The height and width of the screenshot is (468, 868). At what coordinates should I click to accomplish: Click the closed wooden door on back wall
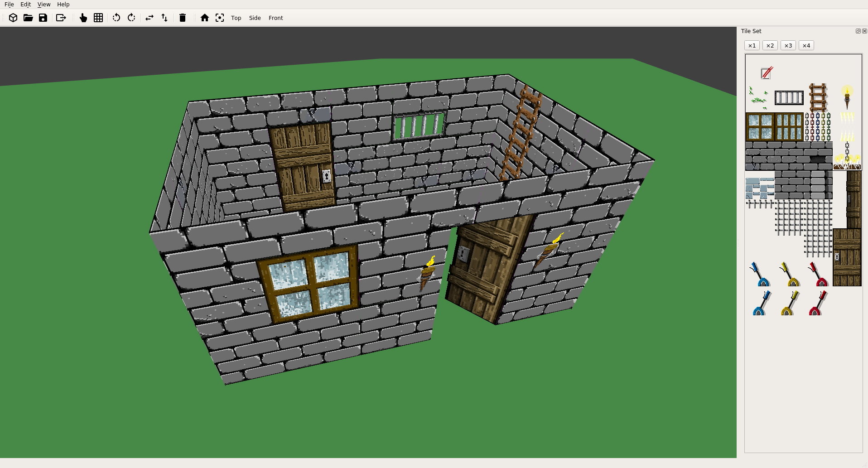point(303,167)
